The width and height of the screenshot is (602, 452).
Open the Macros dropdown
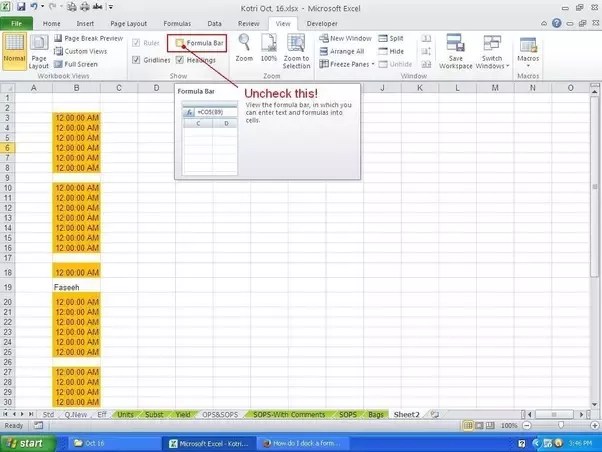[528, 51]
